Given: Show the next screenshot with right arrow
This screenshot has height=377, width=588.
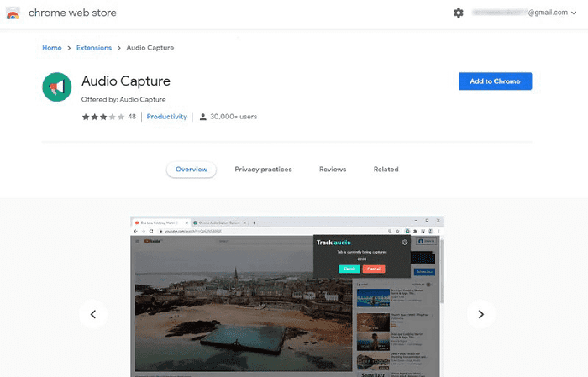Looking at the screenshot, I should [x=480, y=314].
